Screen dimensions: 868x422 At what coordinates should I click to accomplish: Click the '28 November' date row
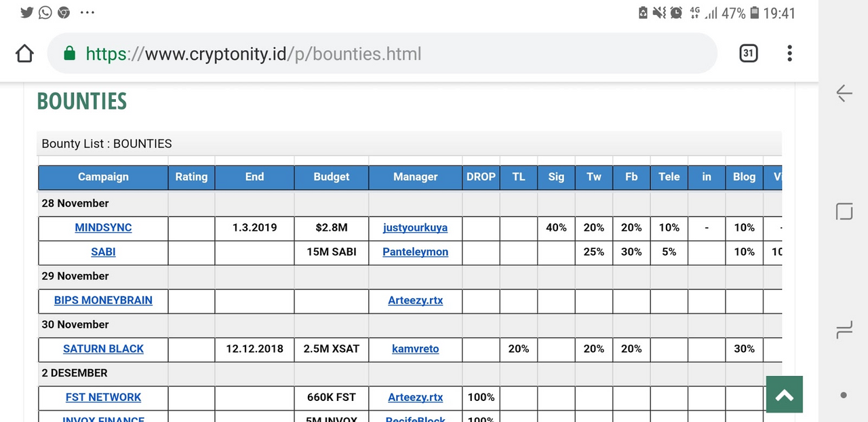tap(410, 204)
